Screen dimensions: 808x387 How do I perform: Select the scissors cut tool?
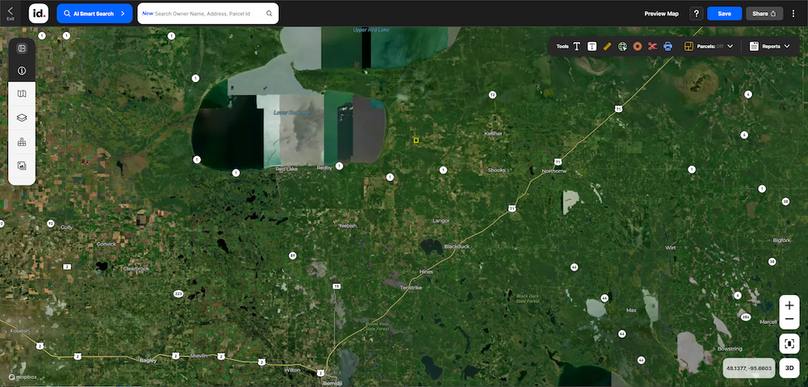[x=652, y=46]
